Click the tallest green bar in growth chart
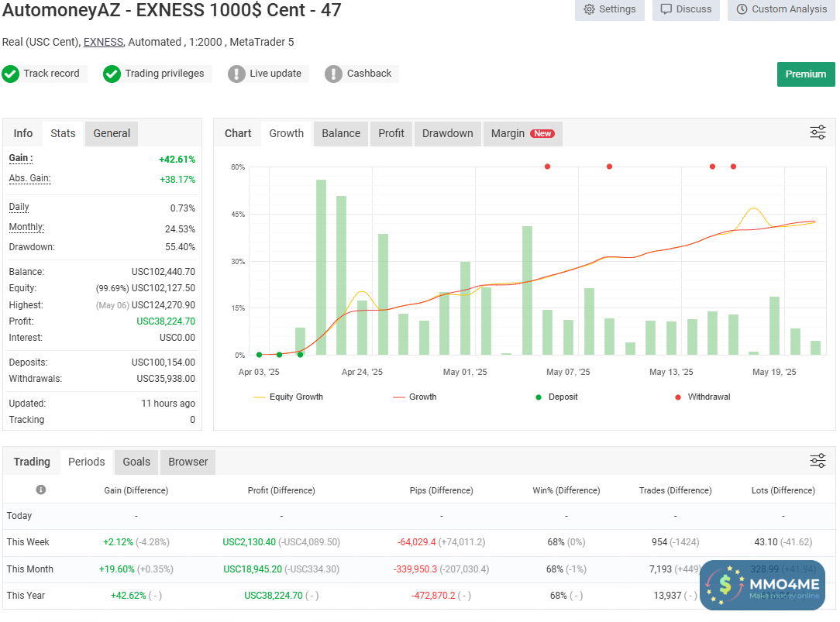840x622 pixels. click(x=321, y=267)
